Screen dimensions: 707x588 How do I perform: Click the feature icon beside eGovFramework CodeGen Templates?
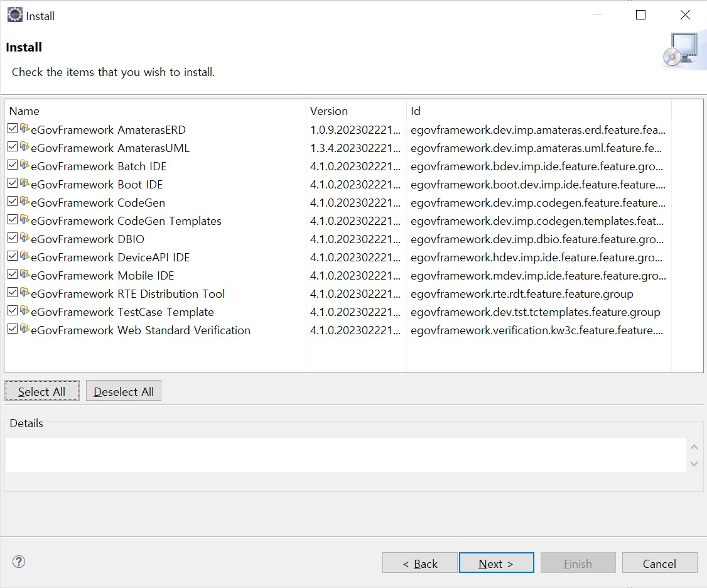24,220
